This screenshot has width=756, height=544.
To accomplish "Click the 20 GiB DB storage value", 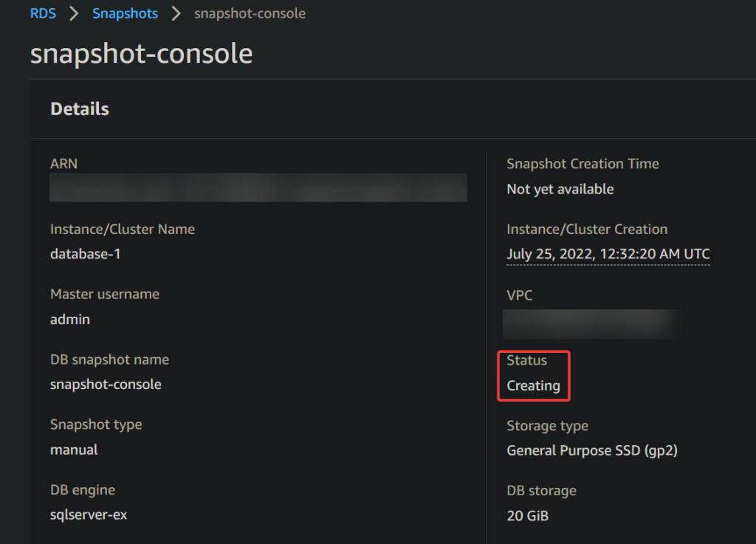I will click(527, 516).
